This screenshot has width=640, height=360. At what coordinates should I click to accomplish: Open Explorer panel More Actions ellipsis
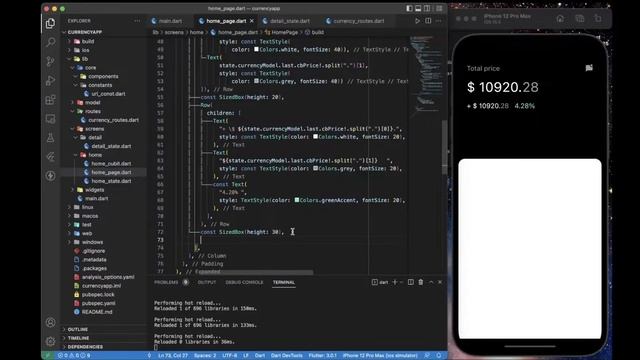coord(137,21)
